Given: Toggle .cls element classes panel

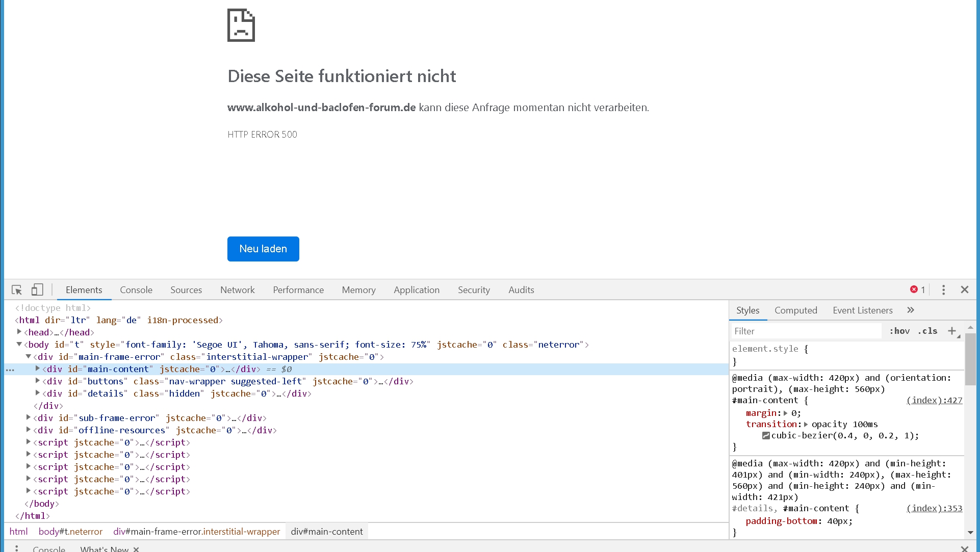Looking at the screenshot, I should pyautogui.click(x=927, y=331).
